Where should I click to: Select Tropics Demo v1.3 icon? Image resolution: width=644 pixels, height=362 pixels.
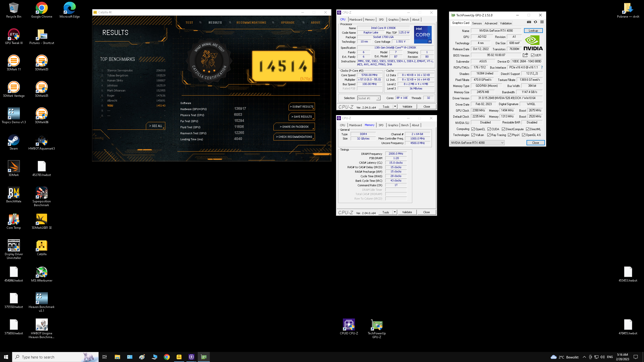coord(14,116)
